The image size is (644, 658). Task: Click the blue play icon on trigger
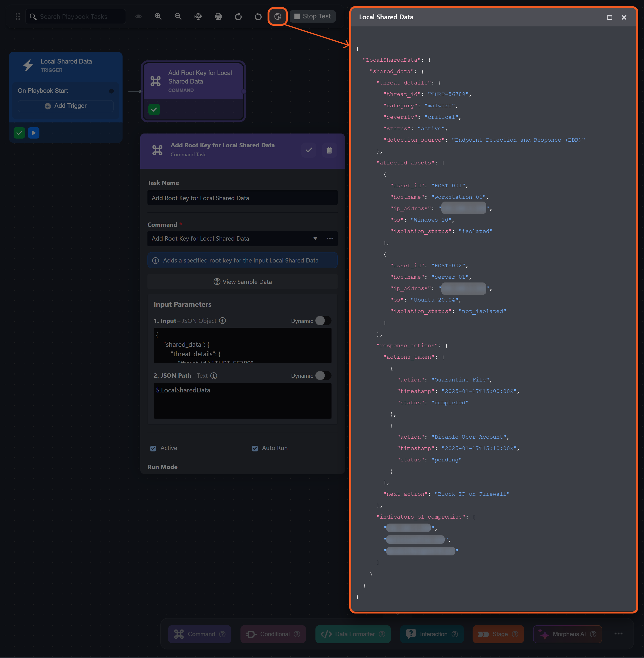34,133
